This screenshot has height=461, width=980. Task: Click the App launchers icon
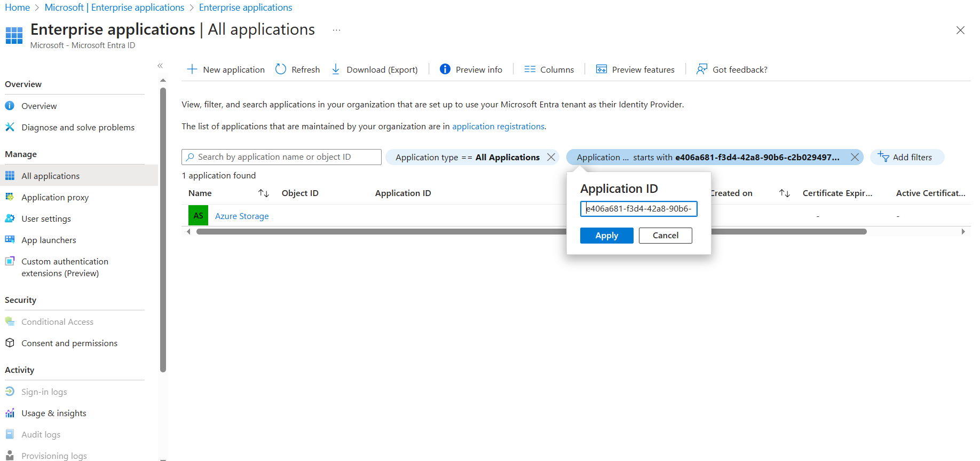click(10, 240)
